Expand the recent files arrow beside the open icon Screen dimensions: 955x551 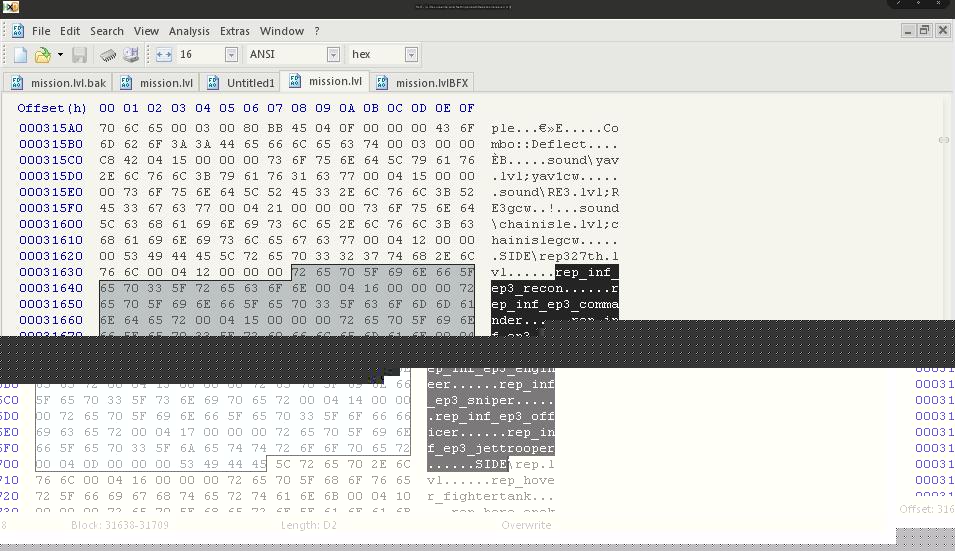point(60,55)
